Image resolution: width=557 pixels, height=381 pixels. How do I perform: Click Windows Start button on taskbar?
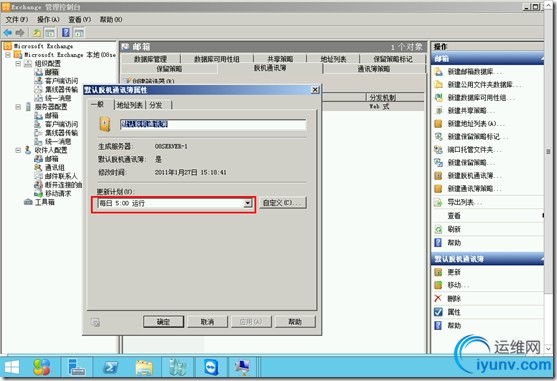coord(12,367)
